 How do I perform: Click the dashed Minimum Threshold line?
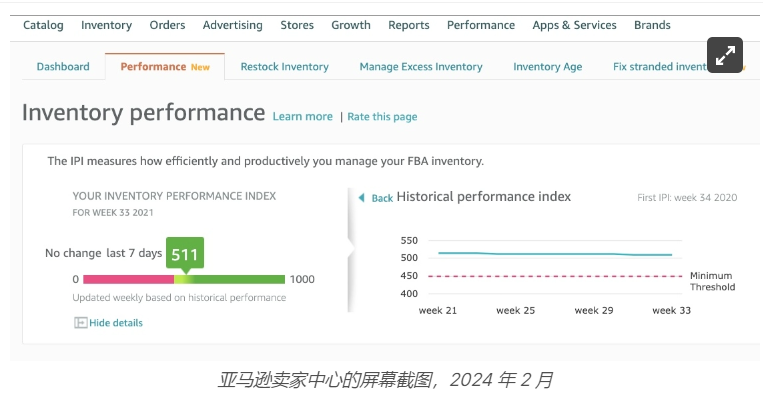(x=555, y=276)
